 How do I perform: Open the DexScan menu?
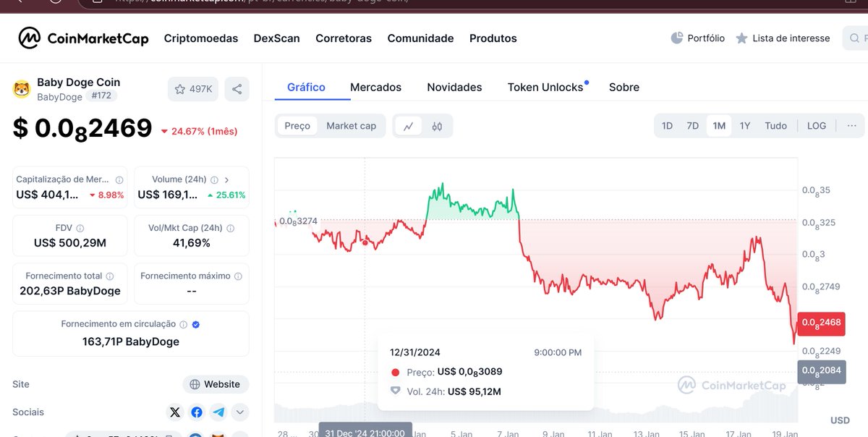(276, 38)
